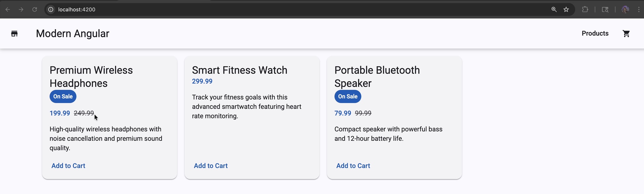Image resolution: width=644 pixels, height=194 pixels.
Task: Click the On Sale chip on Premium Wireless Headphones
Action: pos(62,96)
